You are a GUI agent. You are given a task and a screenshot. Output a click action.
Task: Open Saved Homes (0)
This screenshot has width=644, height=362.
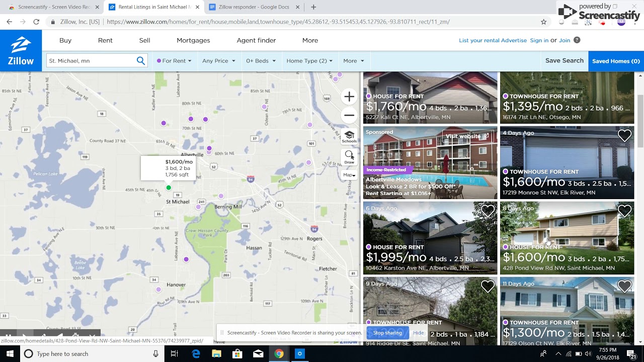(616, 61)
